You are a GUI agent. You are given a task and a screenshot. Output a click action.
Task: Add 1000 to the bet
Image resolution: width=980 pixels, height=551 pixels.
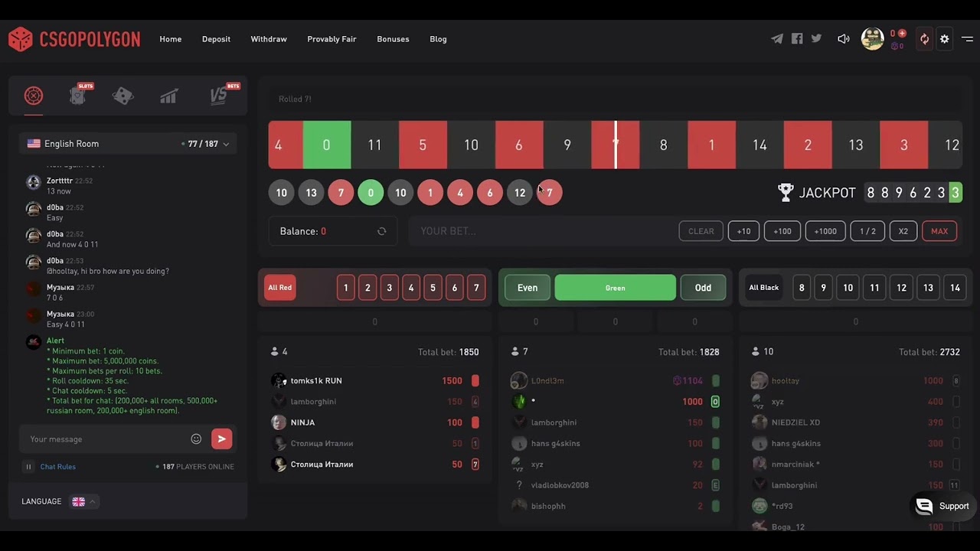coord(825,231)
